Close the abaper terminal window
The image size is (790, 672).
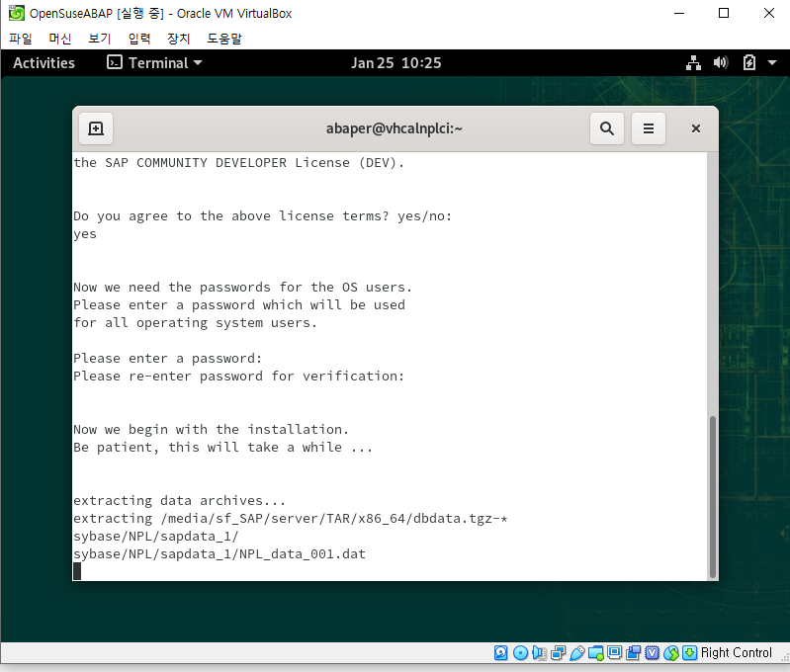696,128
